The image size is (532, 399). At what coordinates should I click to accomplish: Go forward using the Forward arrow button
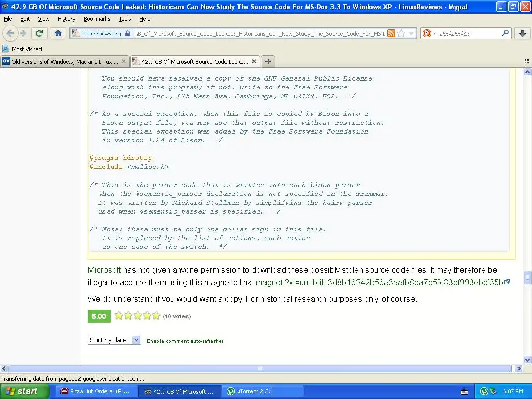tap(23, 33)
